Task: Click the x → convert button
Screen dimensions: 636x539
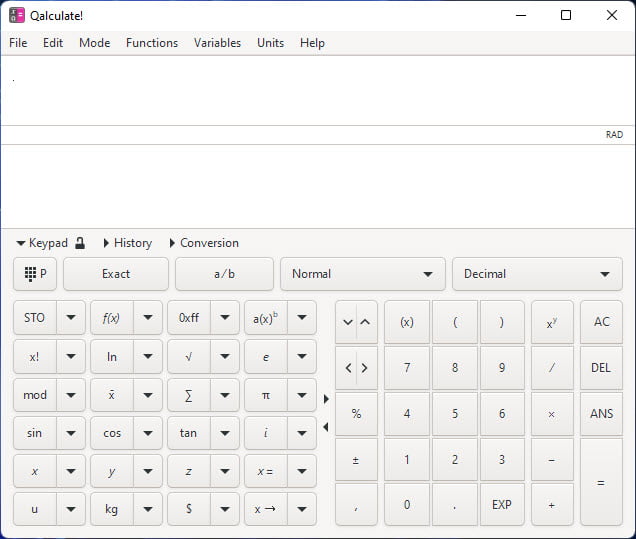Action: pyautogui.click(x=266, y=509)
